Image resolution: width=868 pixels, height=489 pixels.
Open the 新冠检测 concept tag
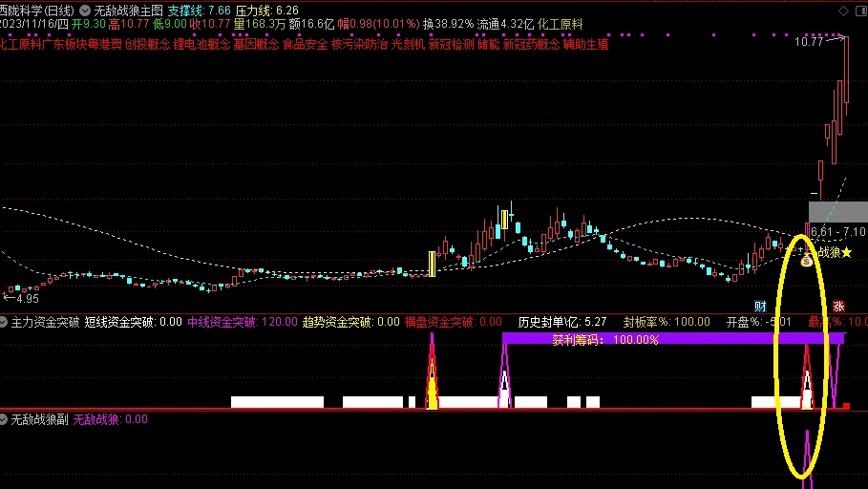point(451,44)
